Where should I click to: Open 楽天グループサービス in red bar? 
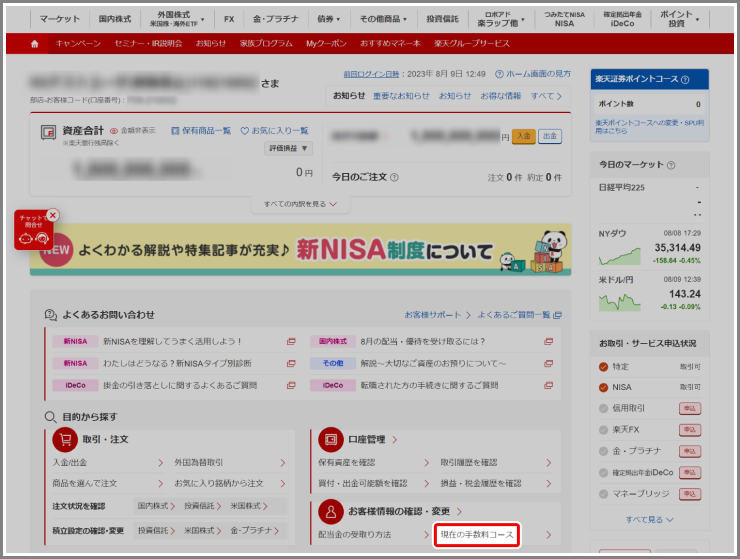tap(472, 44)
